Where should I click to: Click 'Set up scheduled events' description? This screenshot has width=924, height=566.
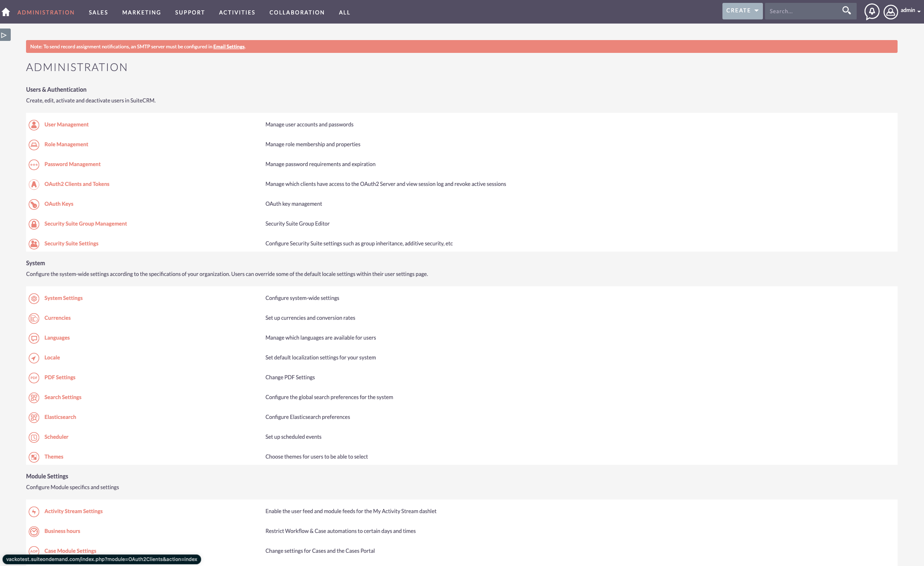tap(293, 437)
